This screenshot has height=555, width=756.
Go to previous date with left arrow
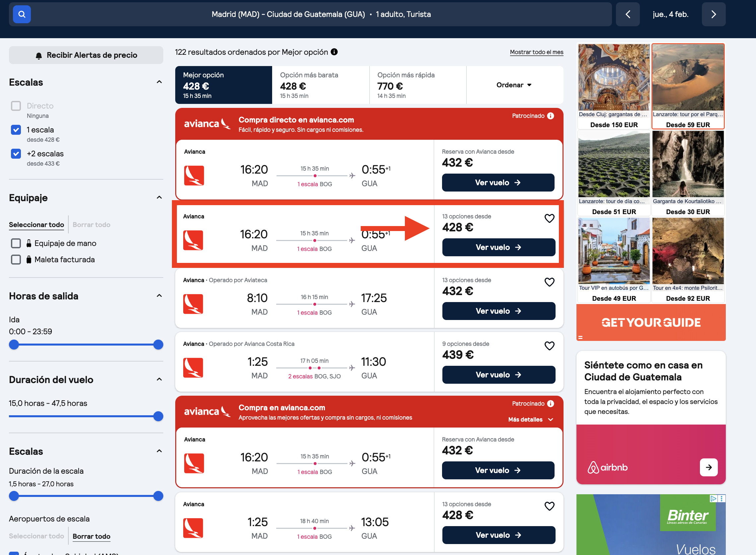(627, 14)
